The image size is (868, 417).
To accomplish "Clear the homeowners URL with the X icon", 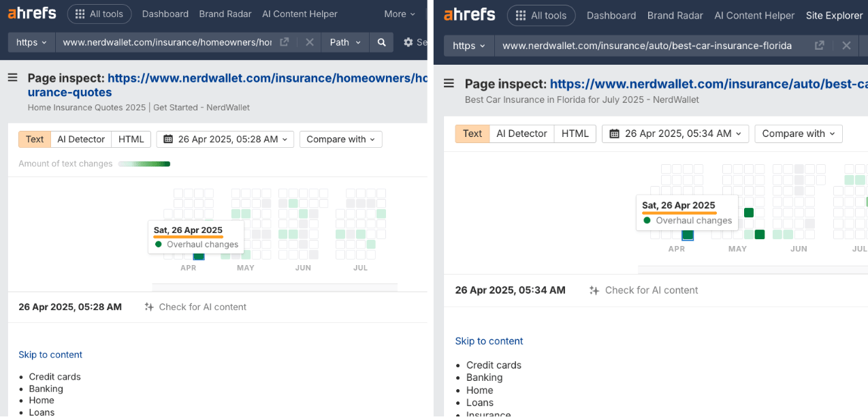I will click(310, 42).
